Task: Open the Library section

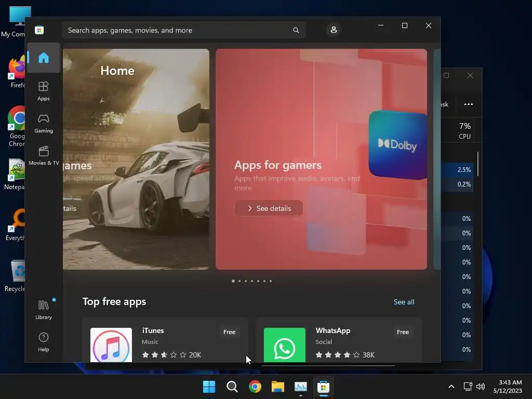Action: [x=44, y=310]
